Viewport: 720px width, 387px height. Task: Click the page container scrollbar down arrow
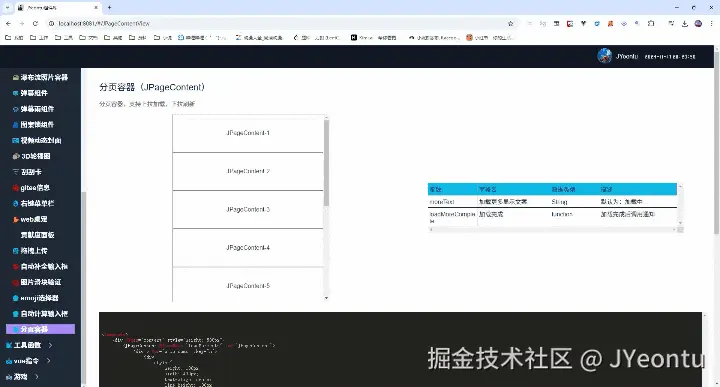pos(326,298)
